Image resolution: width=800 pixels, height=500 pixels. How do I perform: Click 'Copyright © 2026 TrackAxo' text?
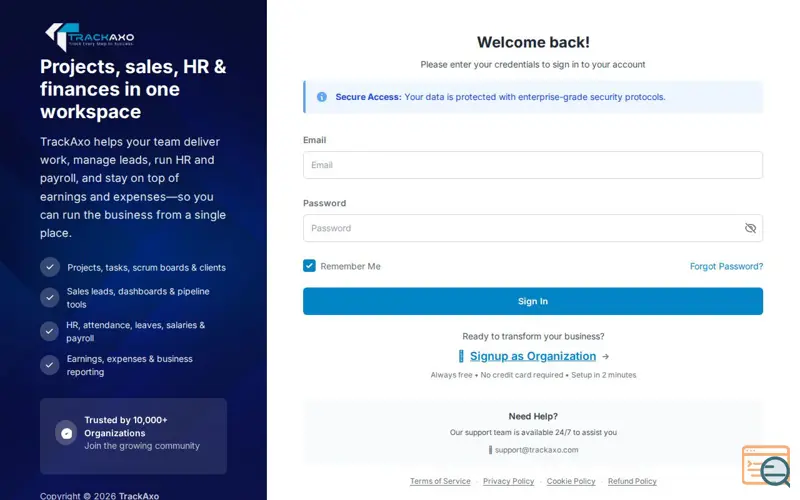click(x=99, y=495)
